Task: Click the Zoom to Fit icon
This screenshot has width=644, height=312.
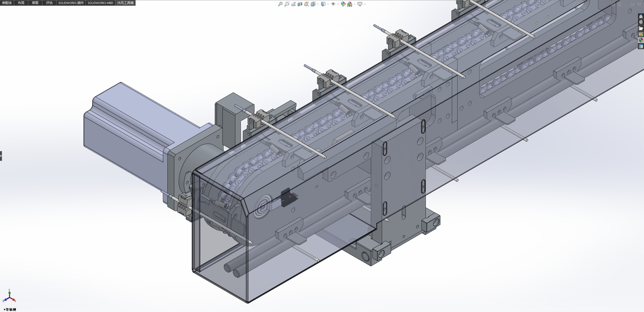Action: pyautogui.click(x=280, y=4)
